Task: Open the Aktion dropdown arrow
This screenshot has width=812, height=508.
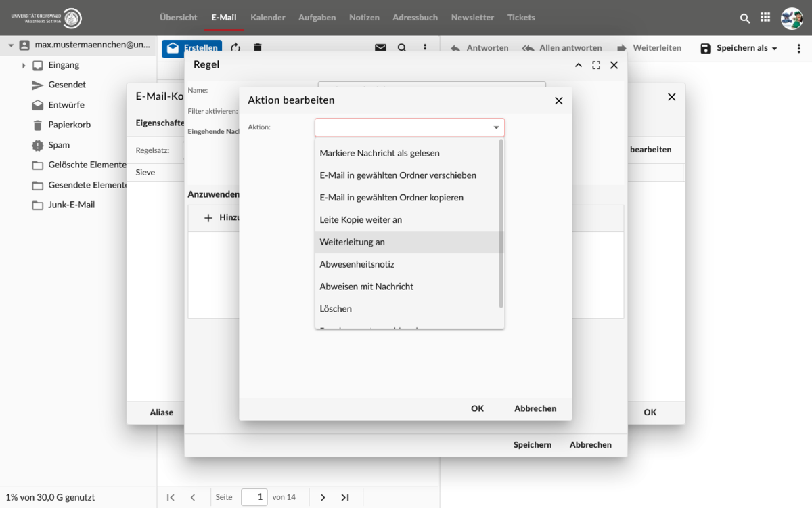Action: [x=496, y=127]
